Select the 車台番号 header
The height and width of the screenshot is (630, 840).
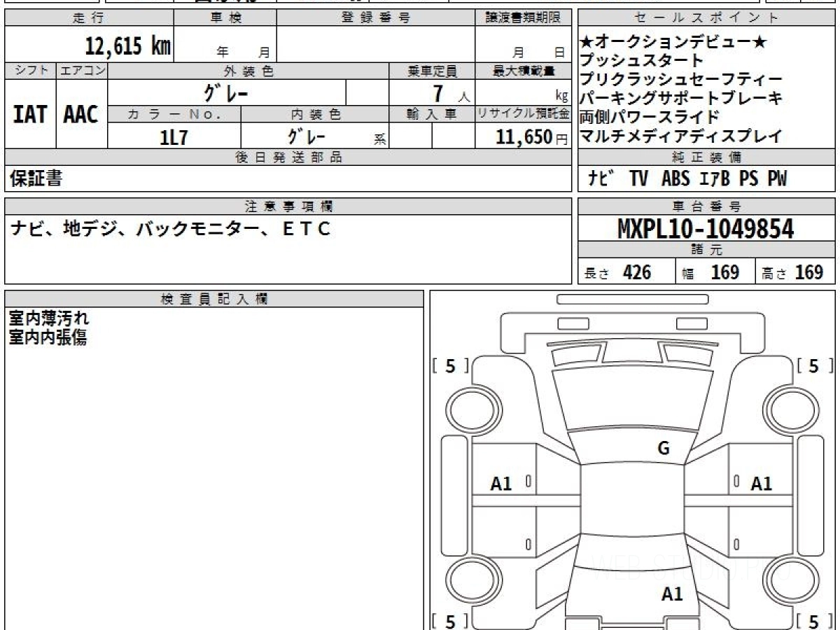pyautogui.click(x=706, y=206)
